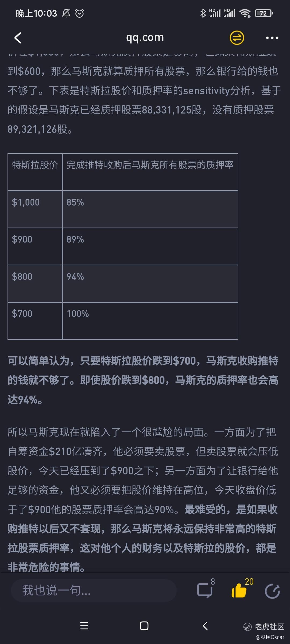Tap the yellow swap circle icon
Screen dimensions: 290x644
click(x=237, y=38)
